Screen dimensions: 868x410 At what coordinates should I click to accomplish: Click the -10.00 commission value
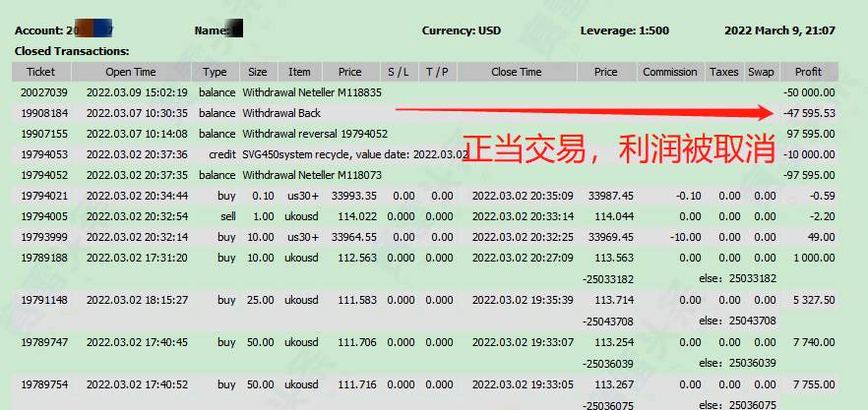click(687, 237)
